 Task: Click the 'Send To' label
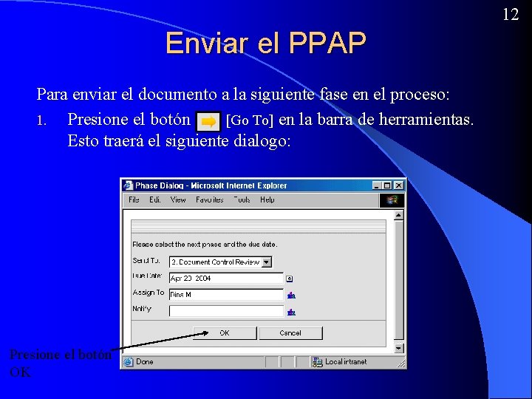[x=146, y=261]
